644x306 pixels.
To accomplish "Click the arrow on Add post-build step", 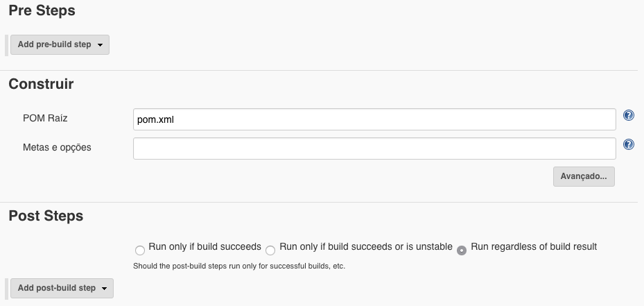I will click(x=104, y=289).
